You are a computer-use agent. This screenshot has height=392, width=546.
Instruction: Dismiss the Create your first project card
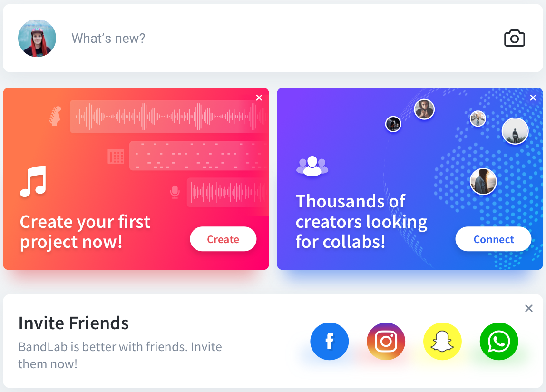click(259, 98)
